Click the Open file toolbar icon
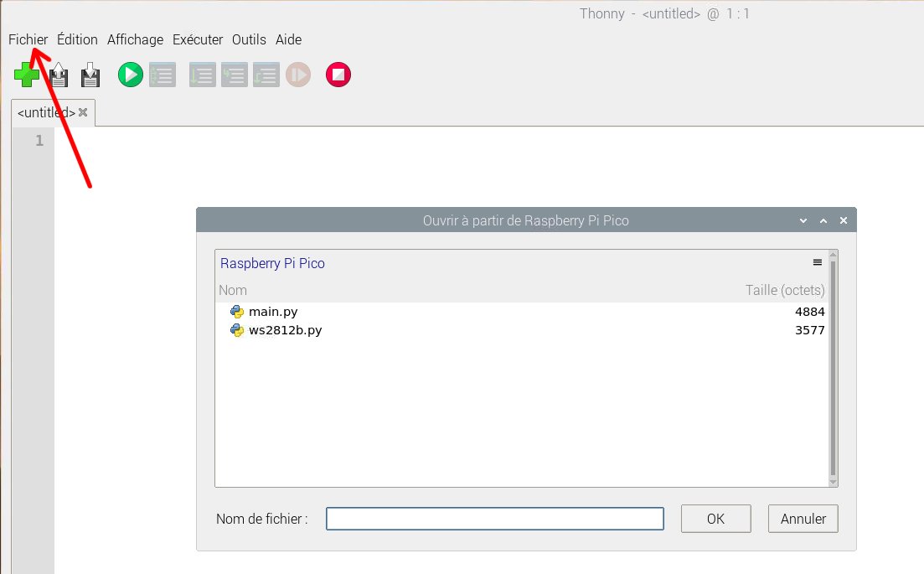The width and height of the screenshot is (924, 574). [59, 75]
